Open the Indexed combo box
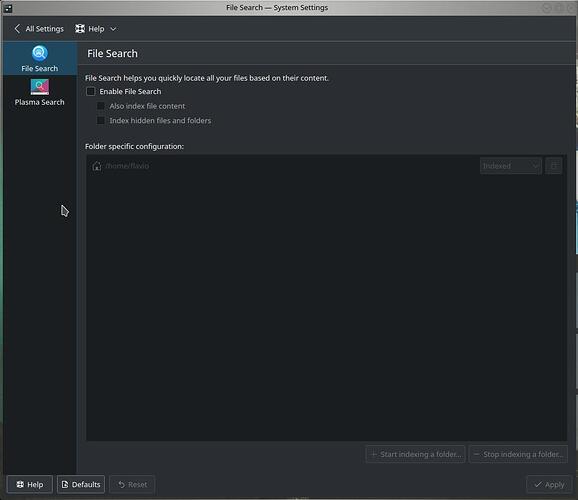The height and width of the screenshot is (500, 578). click(511, 166)
